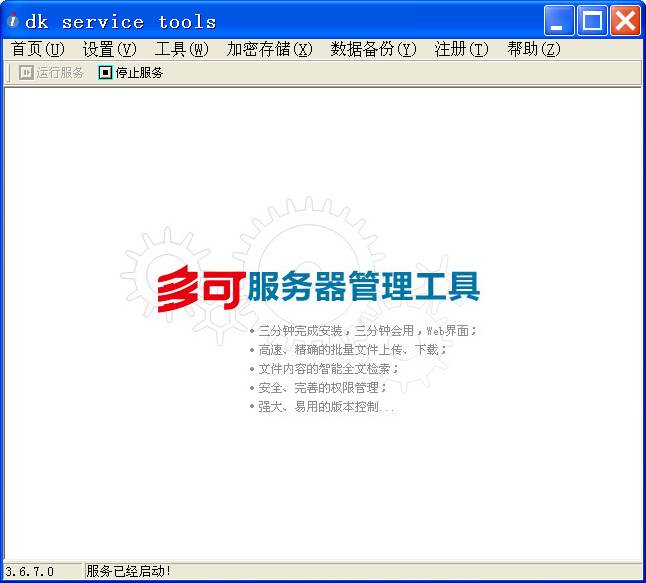Open the 加密存储(X) menu

click(270, 49)
